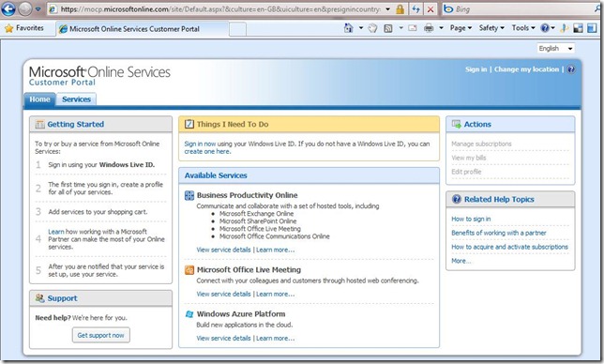
Task: Click the browser Back arrow button
Action: click(8, 8)
